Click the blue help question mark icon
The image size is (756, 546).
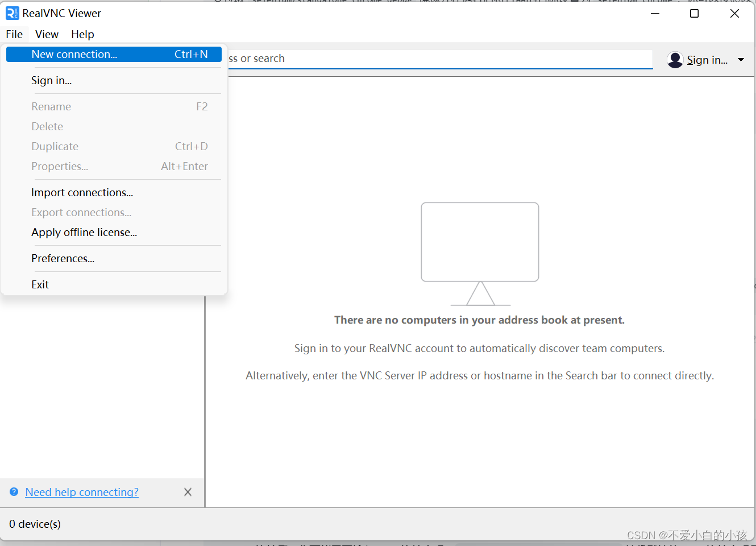14,492
